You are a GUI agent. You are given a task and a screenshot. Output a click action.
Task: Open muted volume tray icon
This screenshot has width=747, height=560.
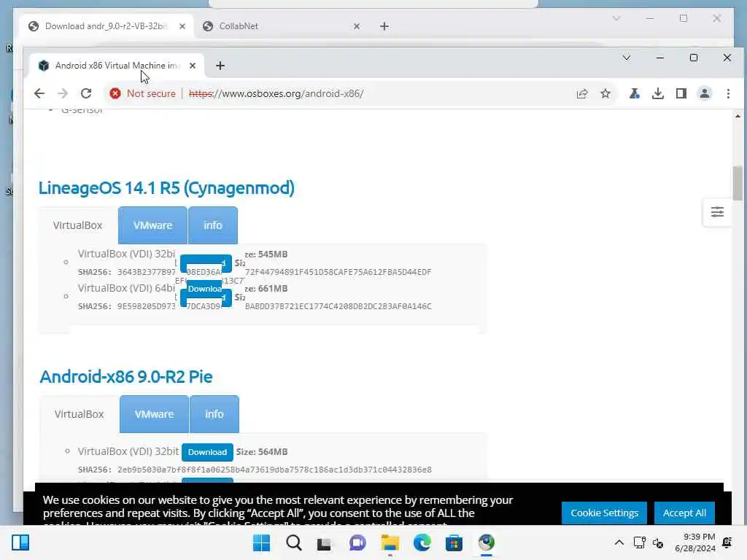658,542
